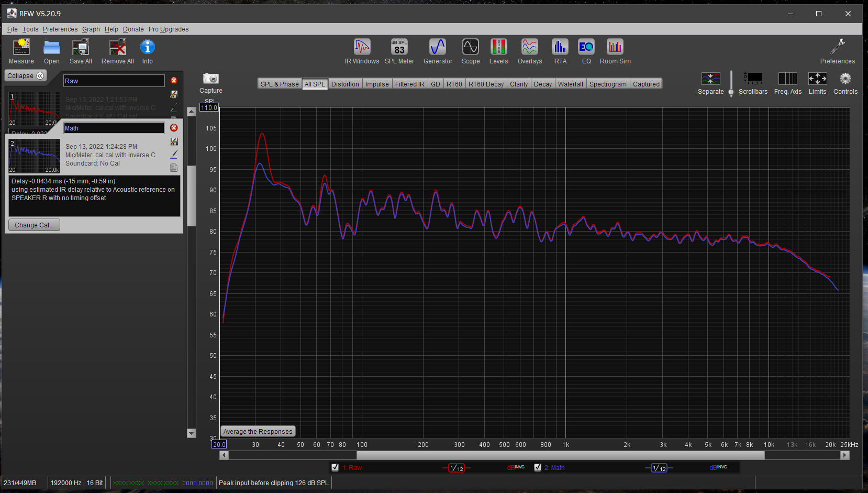Switch to Decay tab

(543, 84)
